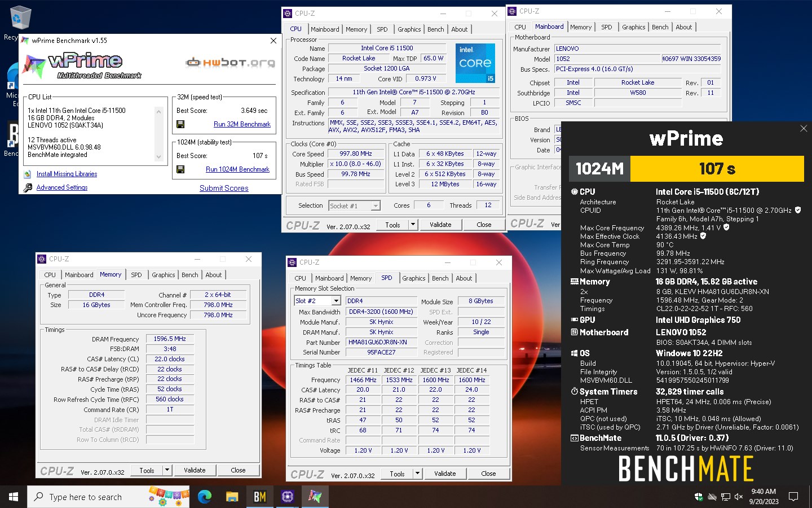Viewport: 812px width, 508px height.
Task: Select CPU tab in the Memory window
Action: pyautogui.click(x=50, y=275)
